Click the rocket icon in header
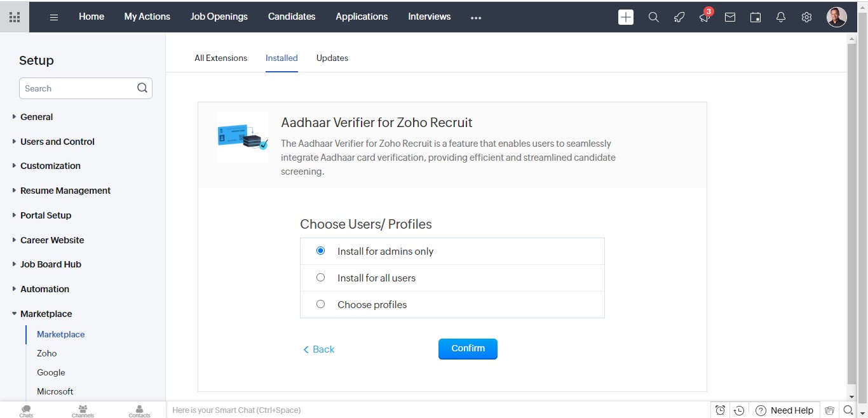The height and width of the screenshot is (418, 868). coord(679,17)
